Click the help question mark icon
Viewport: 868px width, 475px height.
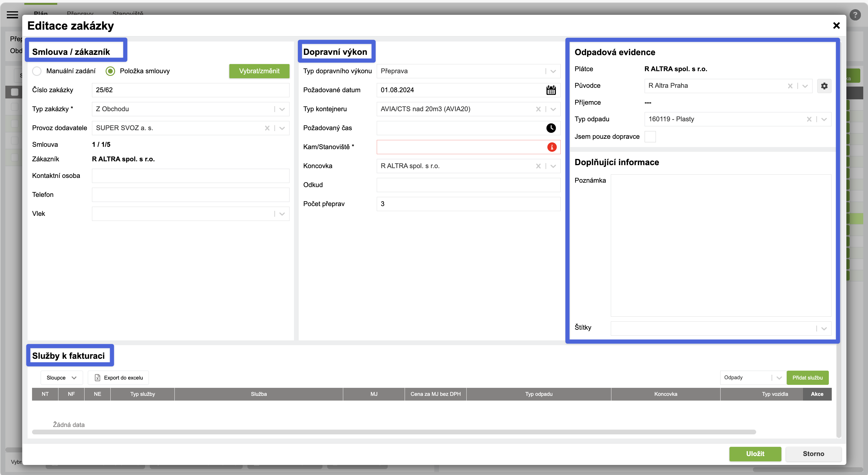point(855,15)
